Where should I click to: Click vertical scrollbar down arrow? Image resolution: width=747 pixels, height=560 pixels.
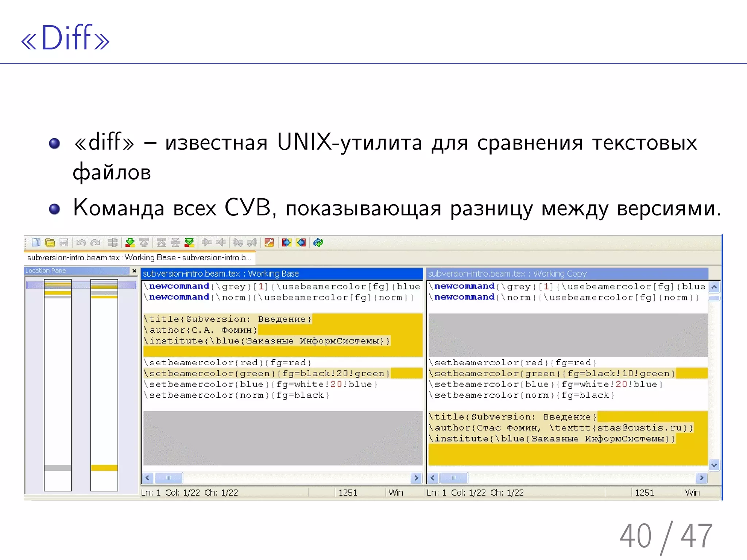point(714,465)
